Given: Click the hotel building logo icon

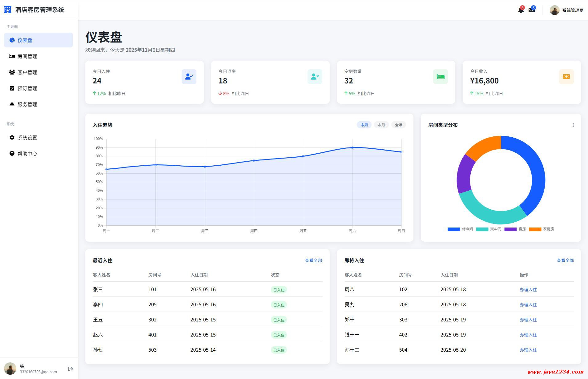Looking at the screenshot, I should (x=8, y=10).
